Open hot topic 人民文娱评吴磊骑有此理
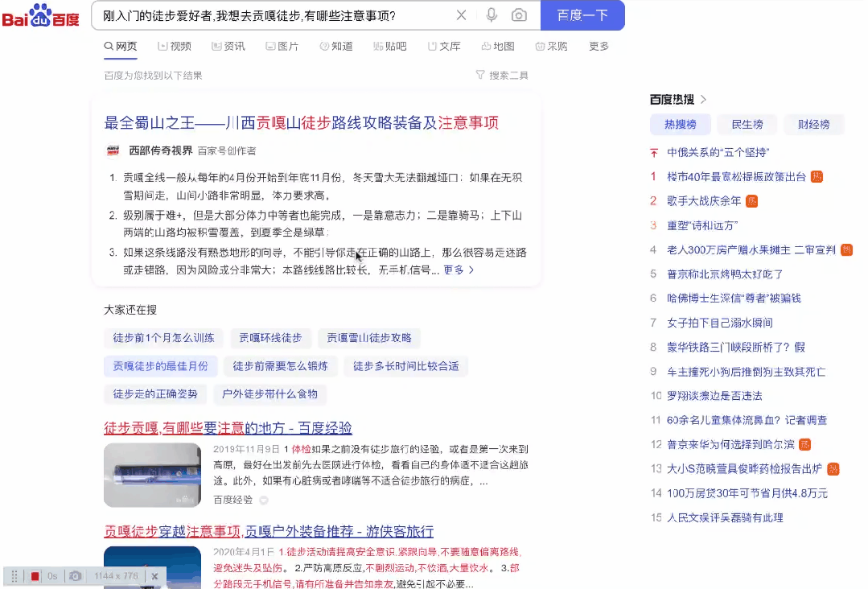This screenshot has height=589, width=868. (x=725, y=517)
